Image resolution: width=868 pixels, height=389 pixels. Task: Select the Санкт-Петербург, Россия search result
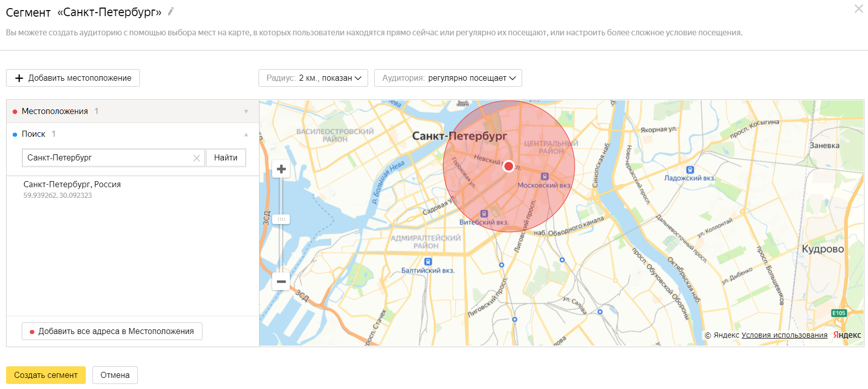(x=72, y=189)
